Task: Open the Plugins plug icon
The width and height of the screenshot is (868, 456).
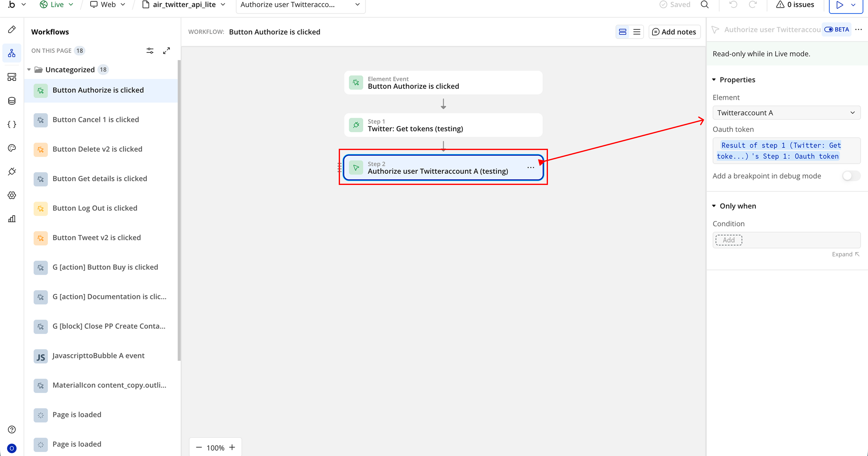Action: pyautogui.click(x=12, y=171)
